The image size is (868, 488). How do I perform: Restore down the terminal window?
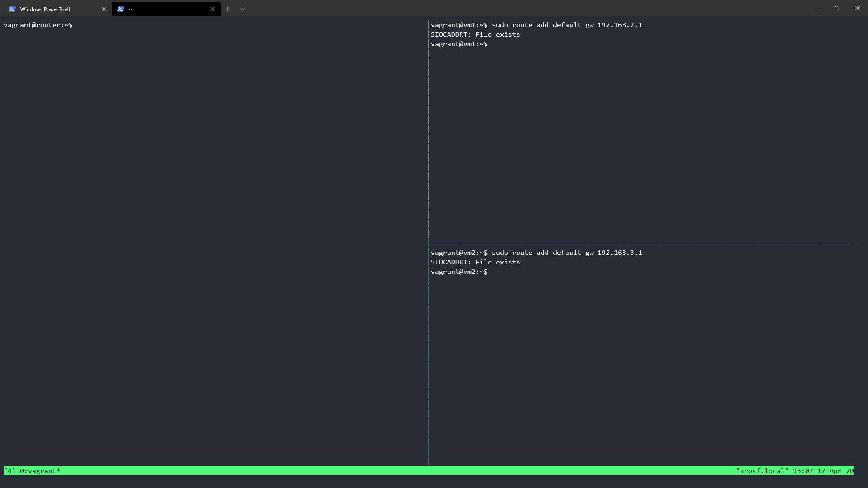tap(837, 8)
